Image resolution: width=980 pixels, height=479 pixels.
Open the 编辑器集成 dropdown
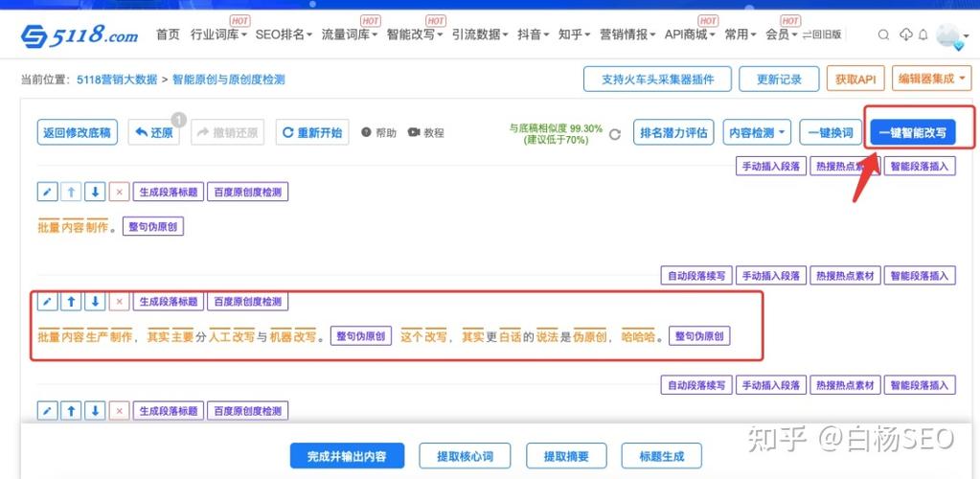pos(931,79)
